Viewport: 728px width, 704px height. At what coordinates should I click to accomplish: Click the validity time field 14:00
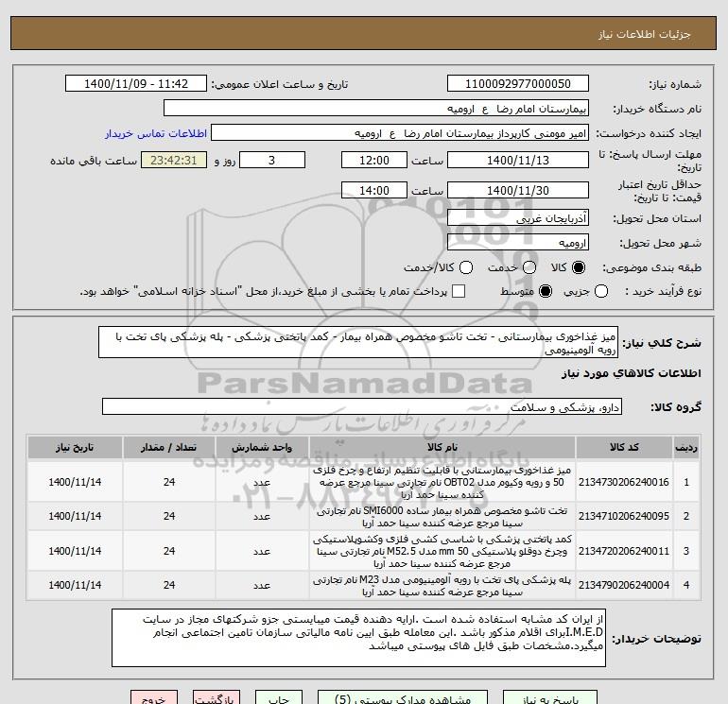[374, 190]
